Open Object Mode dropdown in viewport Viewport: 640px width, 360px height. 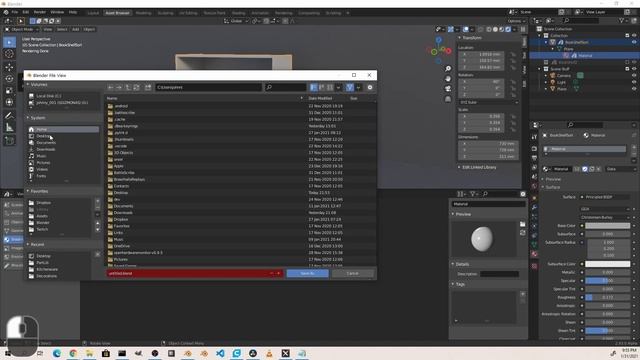22,29
